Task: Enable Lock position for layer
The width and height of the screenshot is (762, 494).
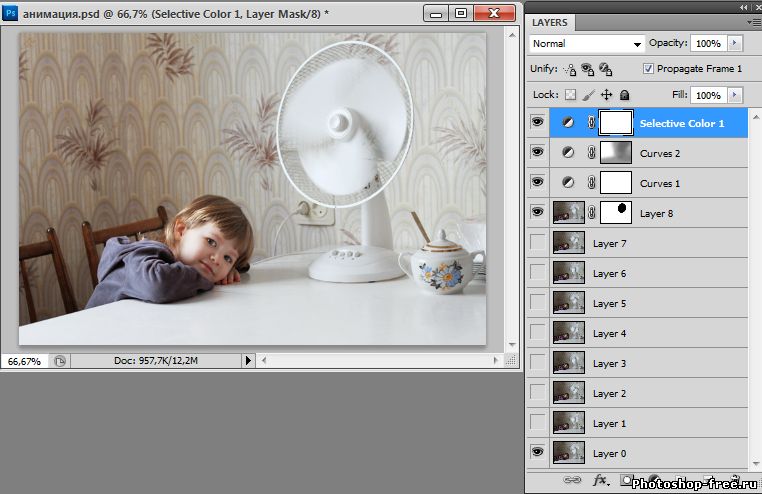Action: pyautogui.click(x=606, y=95)
